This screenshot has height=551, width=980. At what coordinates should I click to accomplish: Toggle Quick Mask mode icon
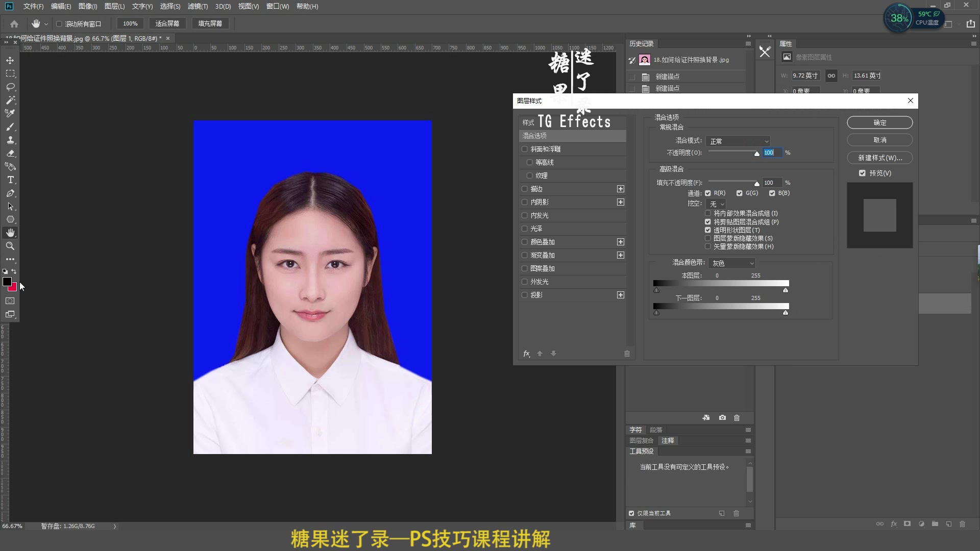10,301
